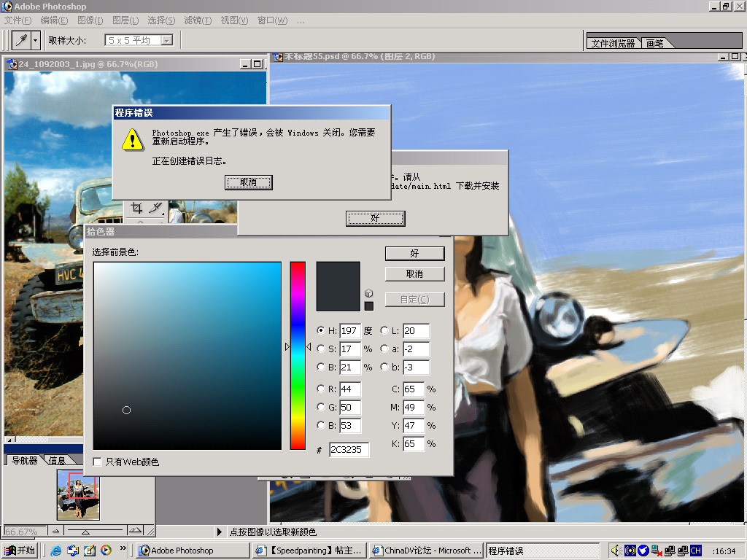The image size is (747, 560).
Task: Open the 图层 (Layer) menu
Action: coord(125,20)
